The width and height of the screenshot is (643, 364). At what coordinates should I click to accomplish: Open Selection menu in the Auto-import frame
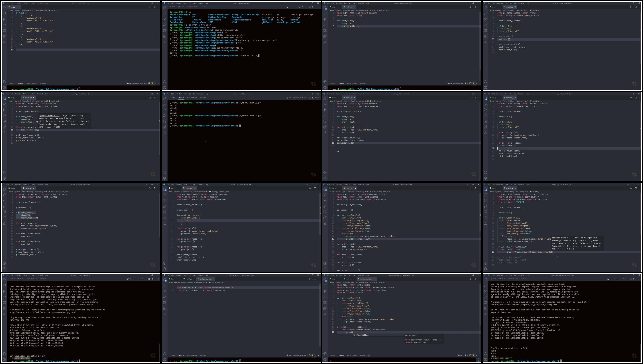click(x=339, y=275)
